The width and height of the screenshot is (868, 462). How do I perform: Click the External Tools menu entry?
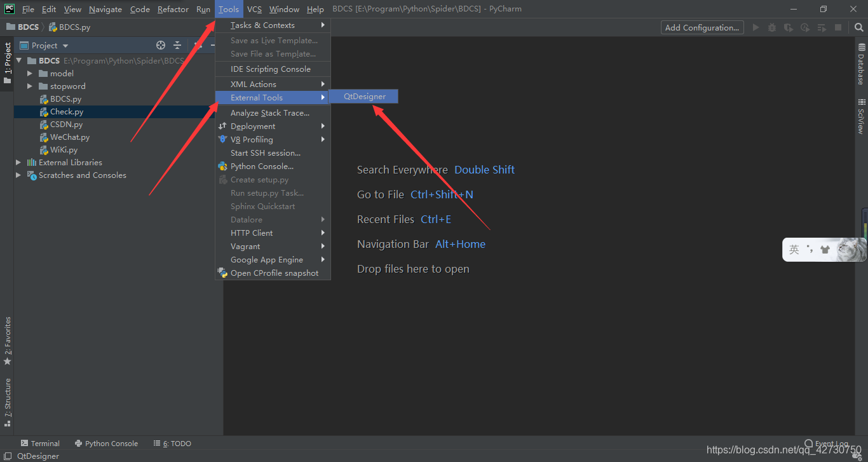pos(273,98)
